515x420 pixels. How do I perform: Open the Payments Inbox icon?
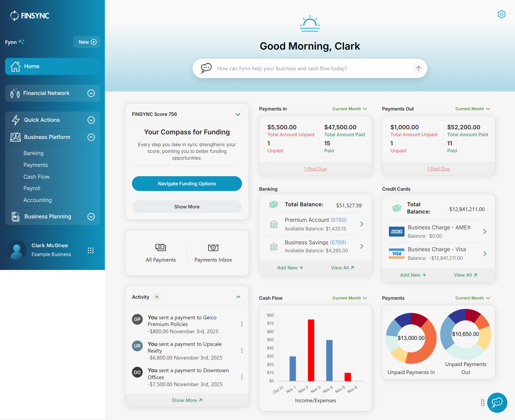tap(213, 248)
